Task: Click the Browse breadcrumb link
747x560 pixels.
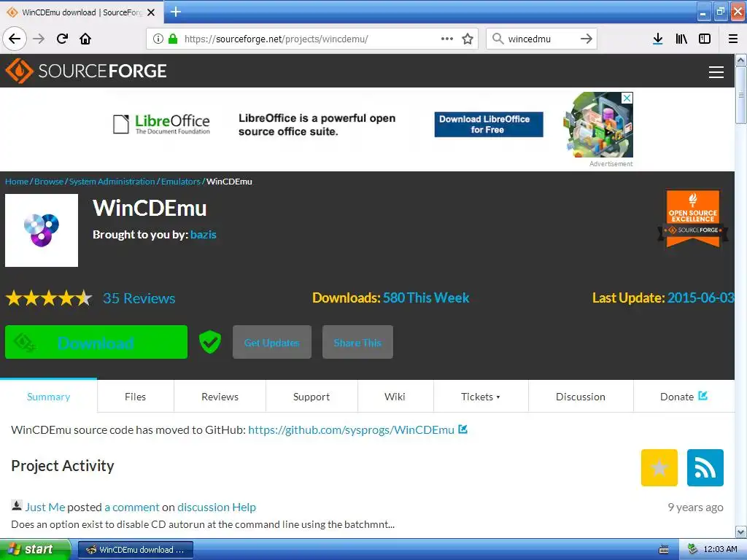Action: pos(49,182)
